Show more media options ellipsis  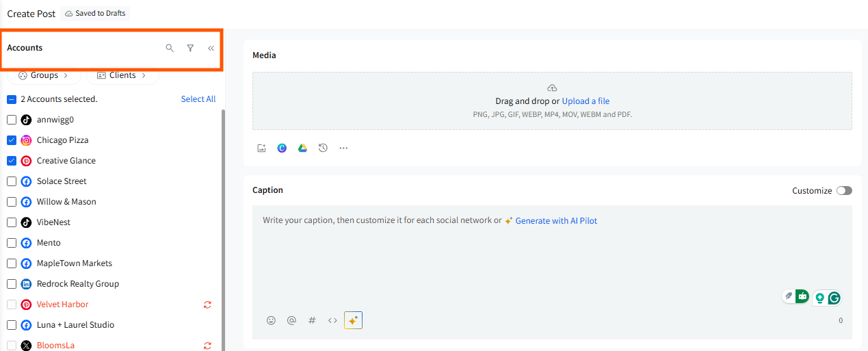(343, 148)
